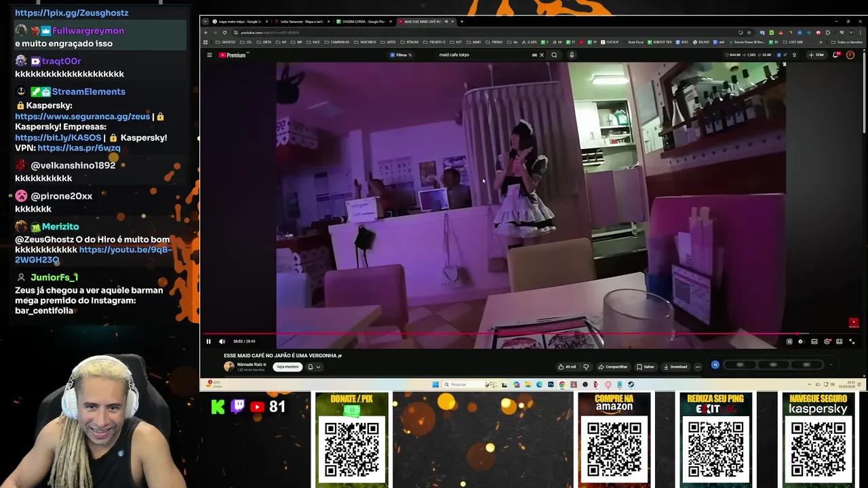Open the YouTube account avatar menu

coord(850,55)
